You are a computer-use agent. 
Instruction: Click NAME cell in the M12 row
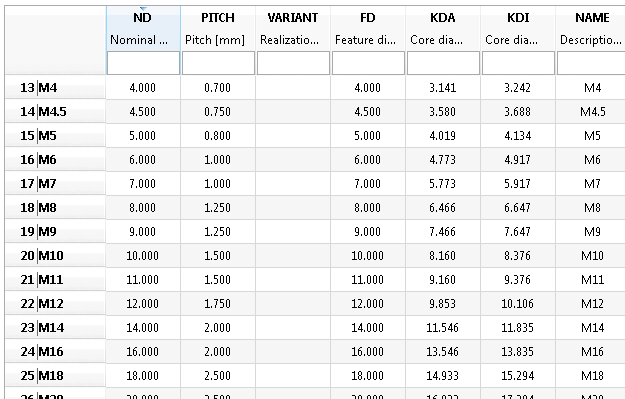point(591,303)
